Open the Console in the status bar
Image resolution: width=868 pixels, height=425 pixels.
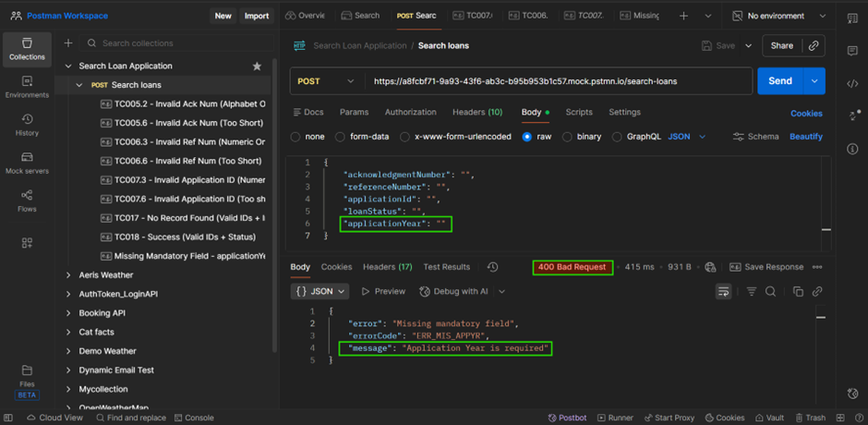pos(194,418)
